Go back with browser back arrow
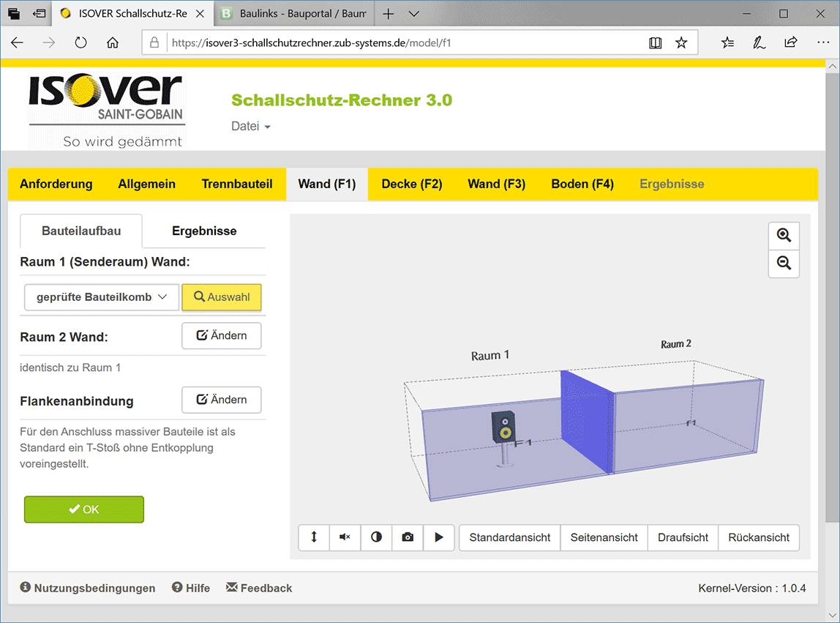 17,43
